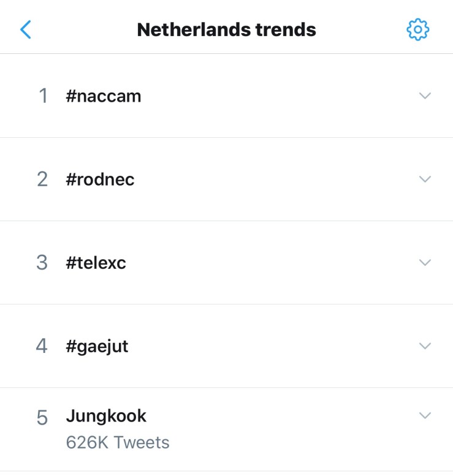Click the chevron next to #telexc
The image size is (453, 476).
[425, 262]
